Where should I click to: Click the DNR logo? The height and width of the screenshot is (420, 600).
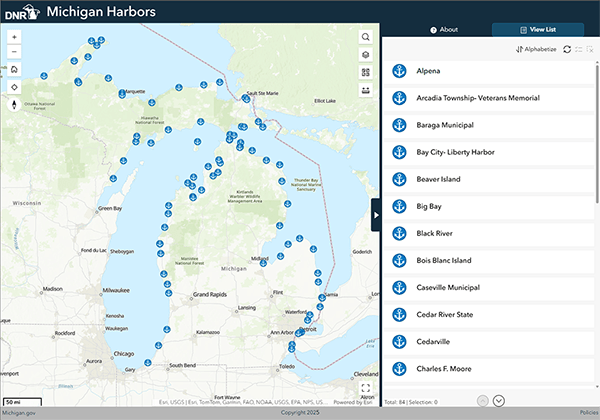pyautogui.click(x=22, y=12)
